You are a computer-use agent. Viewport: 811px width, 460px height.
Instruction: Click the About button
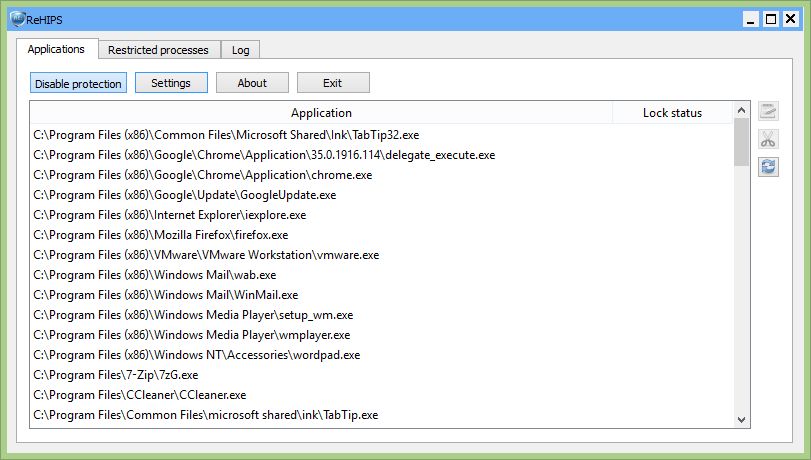click(x=252, y=83)
